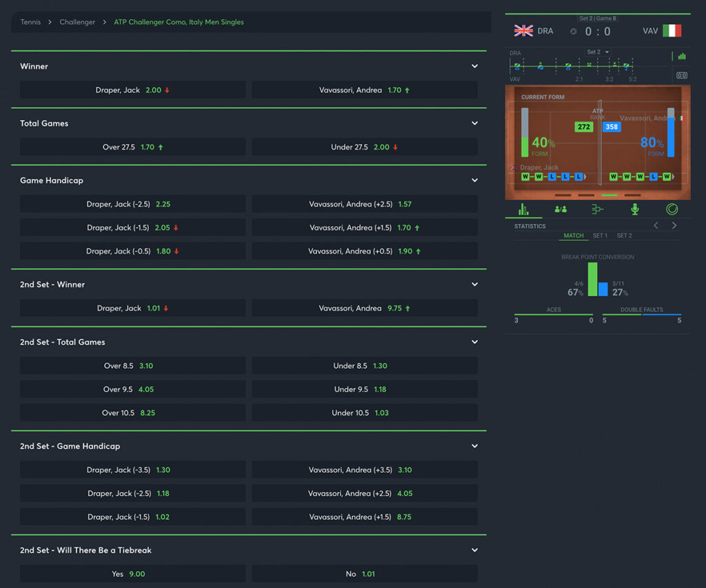Select Over 27.5 total games at 1.70

[133, 148]
